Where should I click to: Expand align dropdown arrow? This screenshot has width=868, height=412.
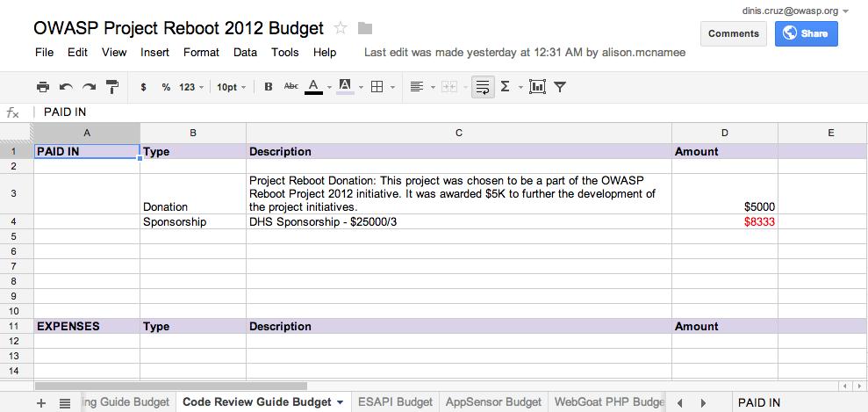coord(433,88)
